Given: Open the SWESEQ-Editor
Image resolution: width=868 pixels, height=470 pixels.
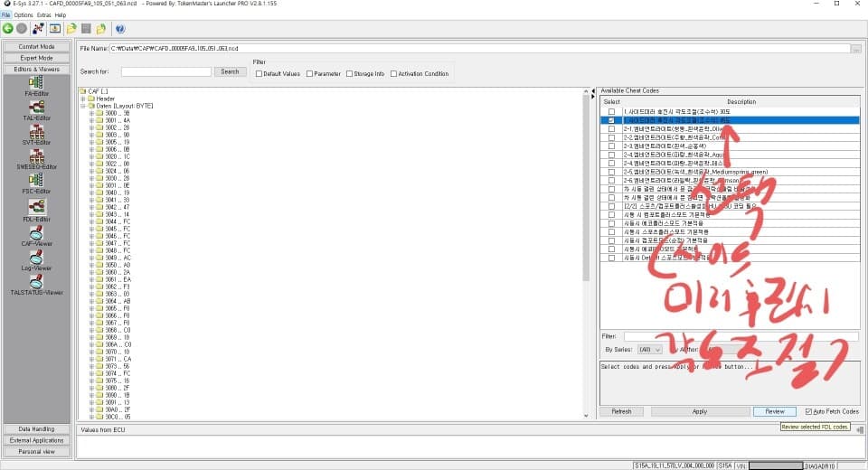Looking at the screenshot, I should click(x=36, y=156).
